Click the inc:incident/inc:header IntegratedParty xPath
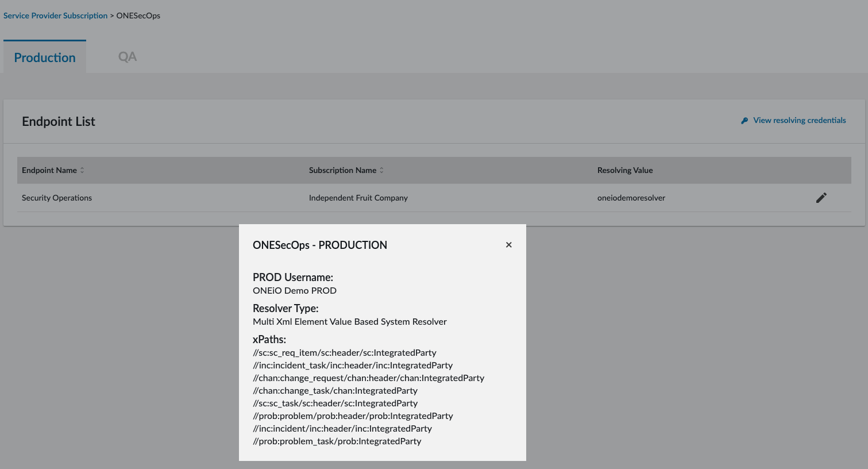Viewport: 868px width, 469px height. click(342, 429)
